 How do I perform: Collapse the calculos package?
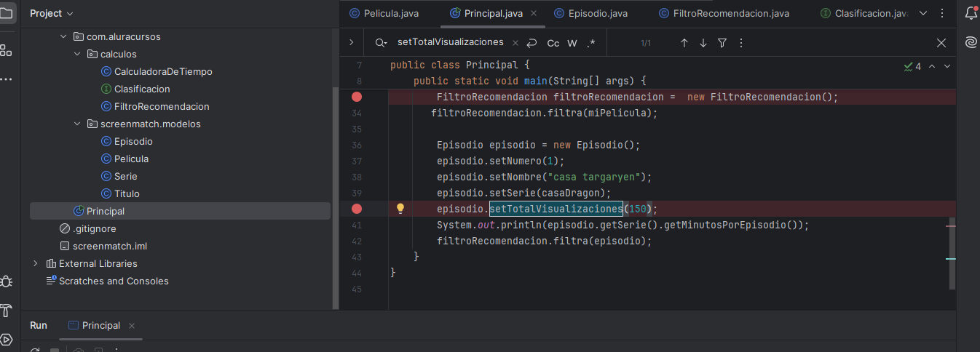[x=76, y=54]
